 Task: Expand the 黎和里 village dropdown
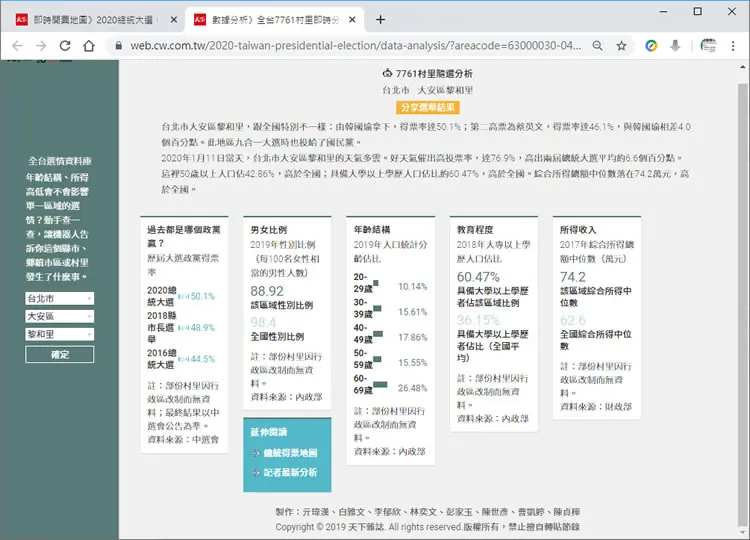pos(60,334)
